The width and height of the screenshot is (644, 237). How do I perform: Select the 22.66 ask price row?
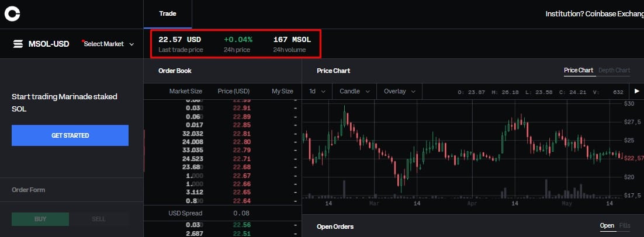coord(222,184)
